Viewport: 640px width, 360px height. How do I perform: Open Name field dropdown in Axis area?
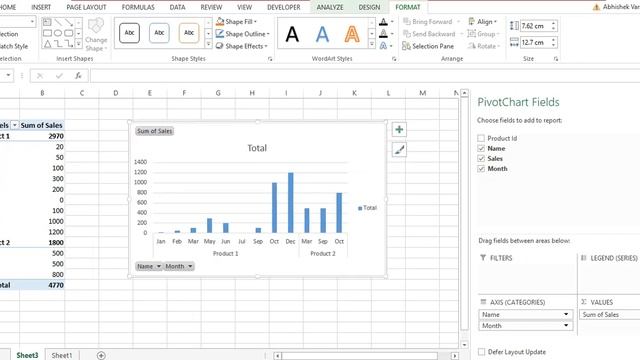566,315
